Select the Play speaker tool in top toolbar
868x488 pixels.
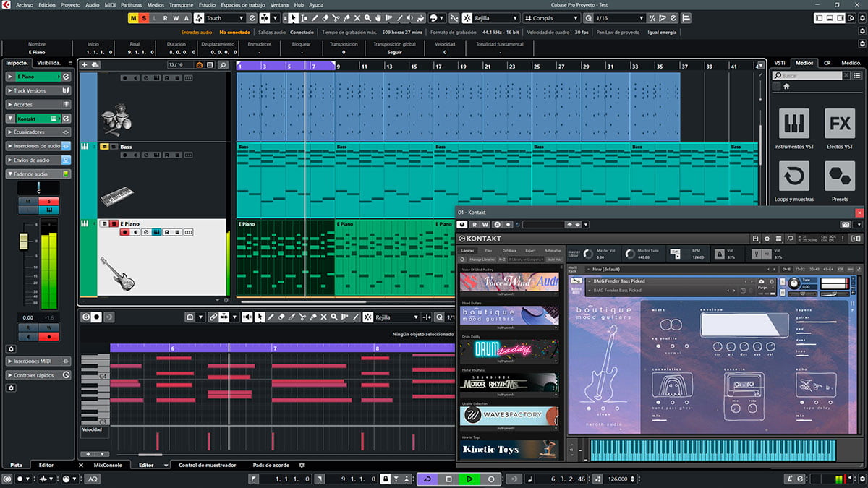click(410, 17)
